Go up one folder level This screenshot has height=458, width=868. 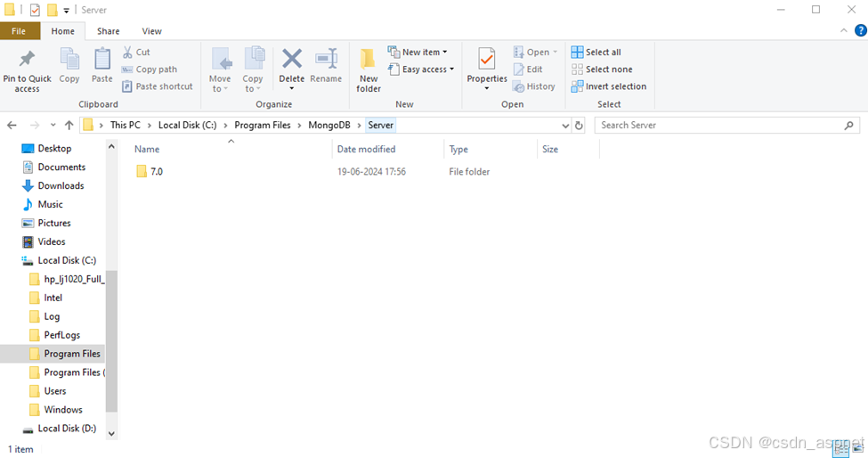pyautogui.click(x=69, y=125)
